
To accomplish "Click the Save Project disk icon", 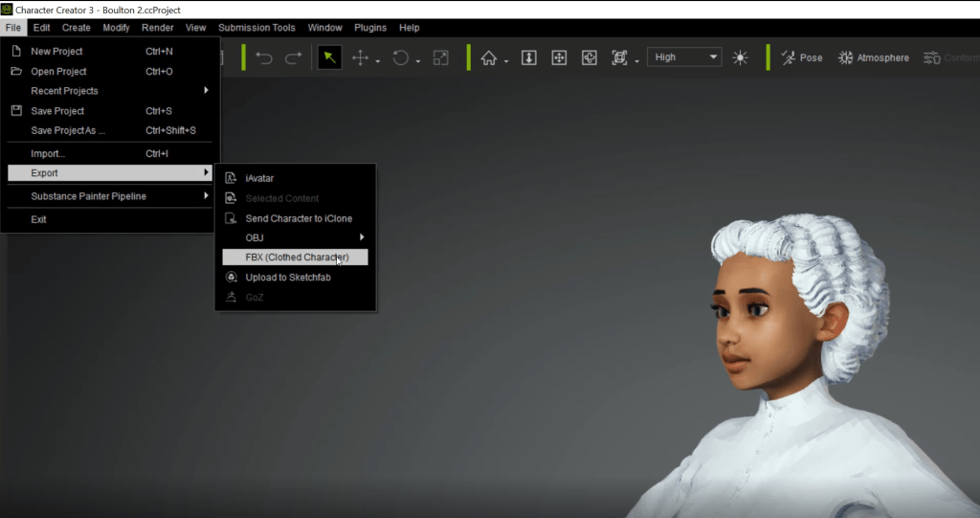I will (17, 110).
